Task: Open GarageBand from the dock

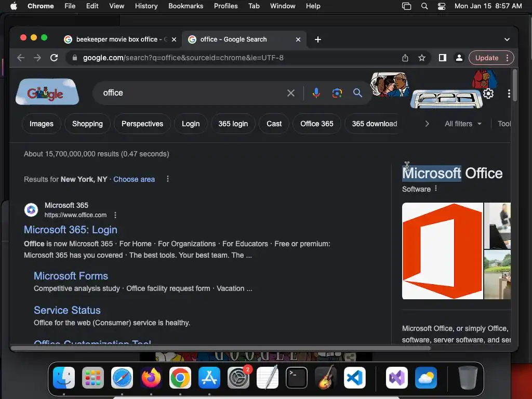Action: [x=326, y=378]
